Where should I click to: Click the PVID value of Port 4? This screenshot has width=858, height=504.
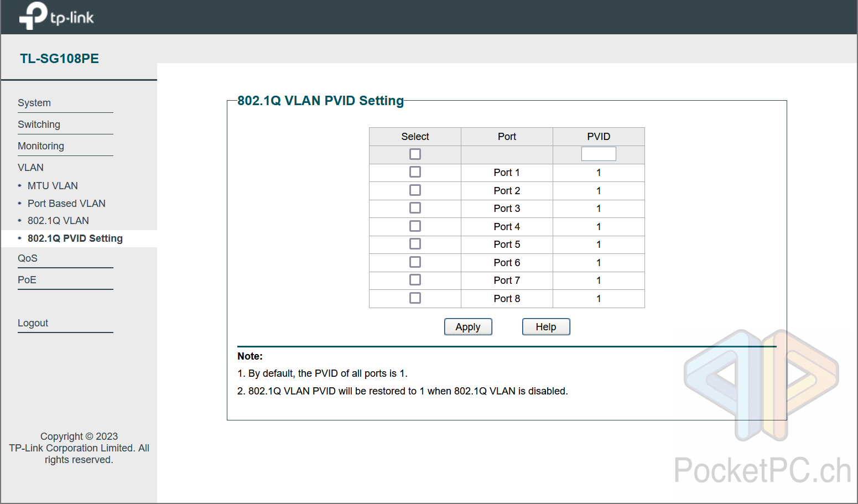(x=599, y=227)
